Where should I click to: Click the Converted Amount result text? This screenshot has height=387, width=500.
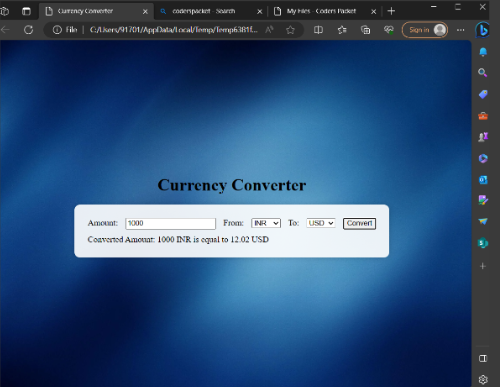click(x=178, y=239)
